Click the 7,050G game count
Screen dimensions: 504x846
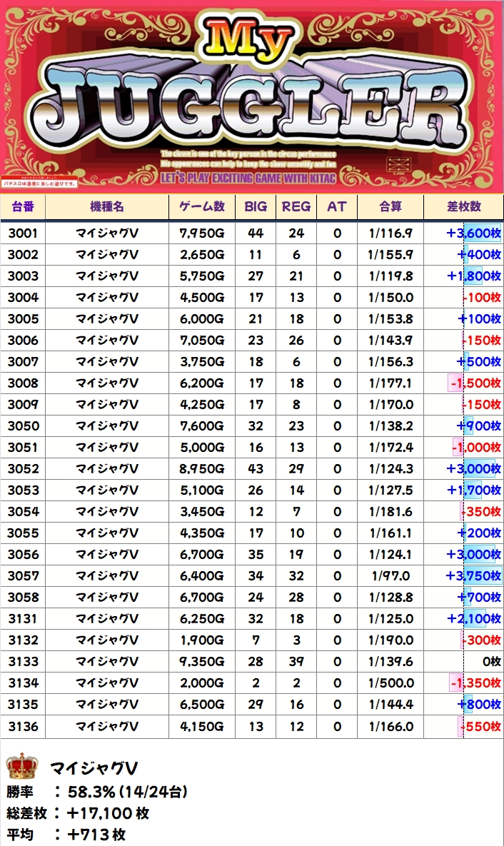(x=202, y=341)
